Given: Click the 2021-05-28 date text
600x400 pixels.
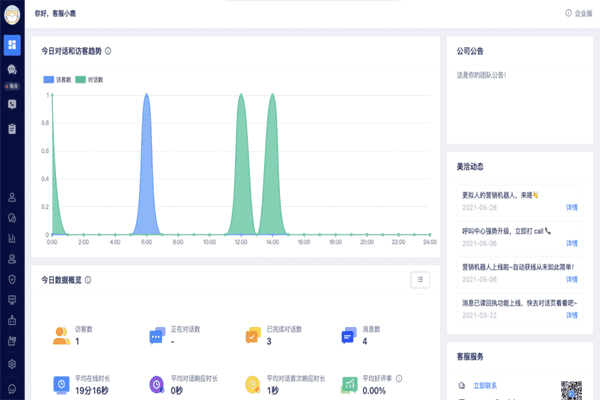Looking at the screenshot, I should pos(479,207).
